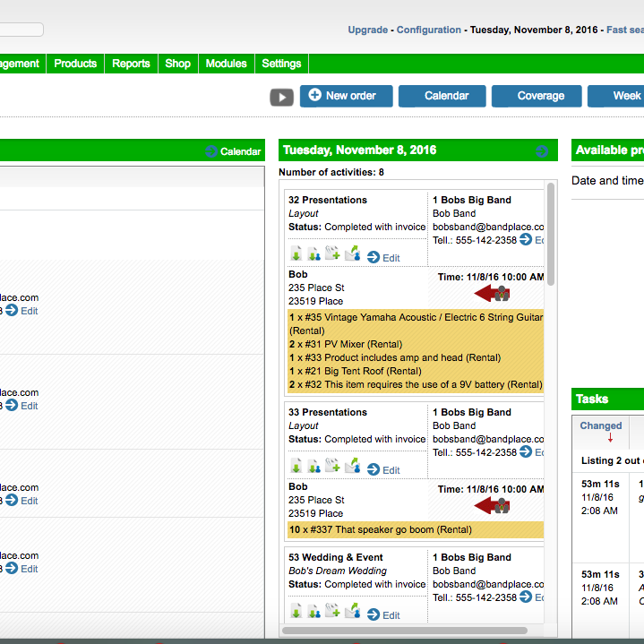Open the Products menu
The height and width of the screenshot is (644, 644).
pos(75,64)
